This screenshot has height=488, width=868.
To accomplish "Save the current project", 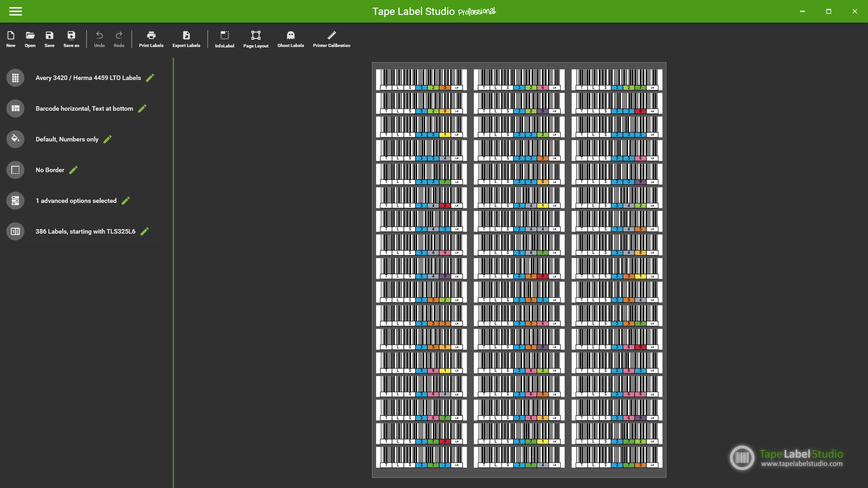I will point(49,39).
